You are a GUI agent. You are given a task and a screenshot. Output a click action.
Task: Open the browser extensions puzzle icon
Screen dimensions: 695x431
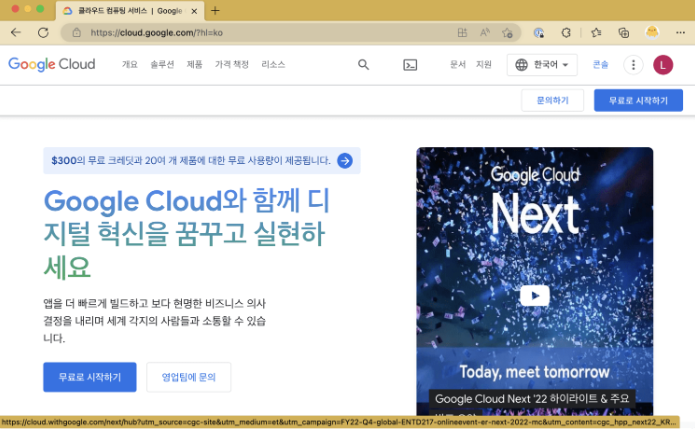(566, 32)
